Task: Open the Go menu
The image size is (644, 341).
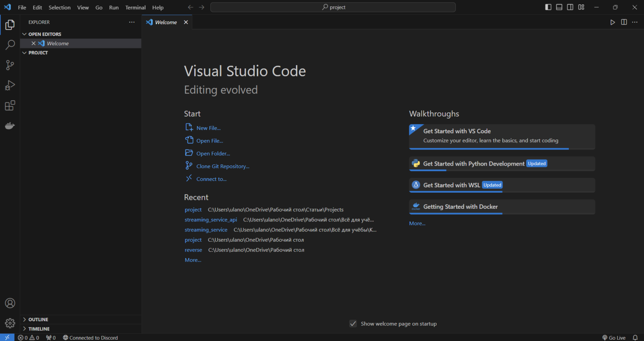Action: coord(99,8)
